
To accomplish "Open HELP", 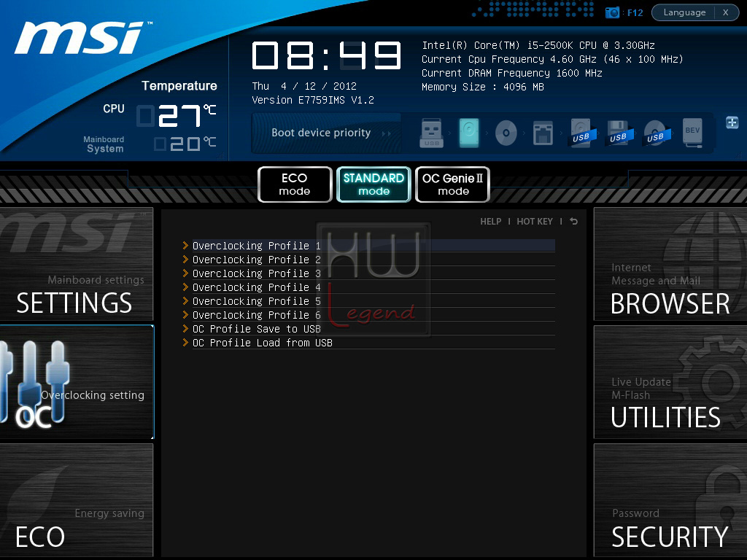I will click(x=491, y=222).
